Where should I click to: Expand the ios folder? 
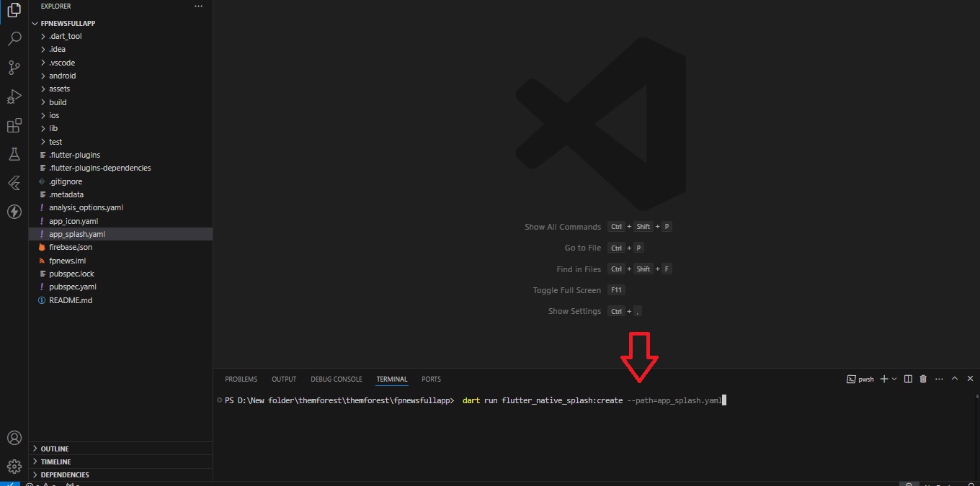pyautogui.click(x=121, y=115)
